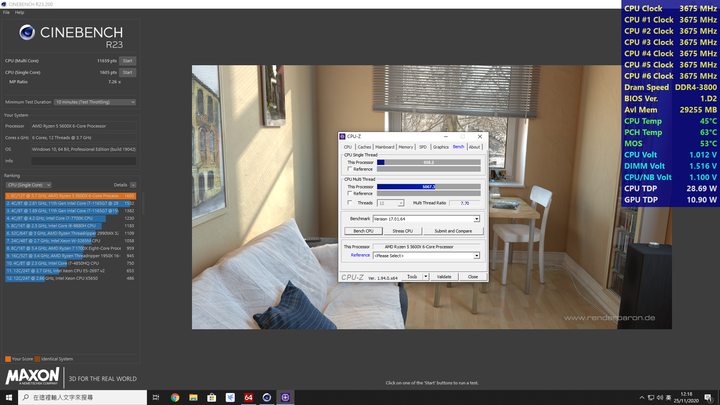
Task: Switch to the SPD tab in CPU-Z
Action: click(x=423, y=147)
